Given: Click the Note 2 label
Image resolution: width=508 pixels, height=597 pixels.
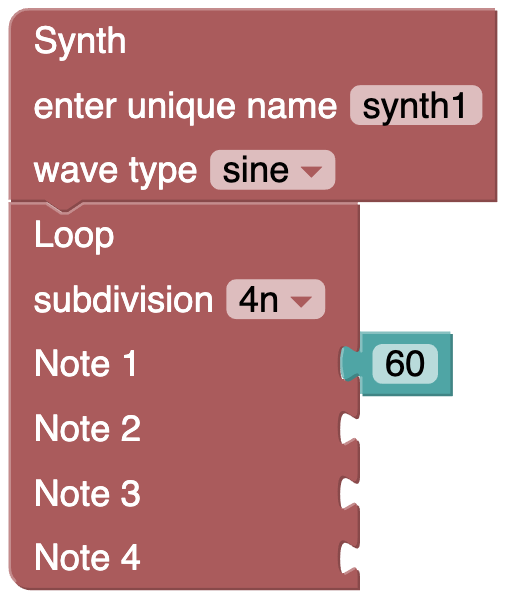Looking at the screenshot, I should (88, 428).
